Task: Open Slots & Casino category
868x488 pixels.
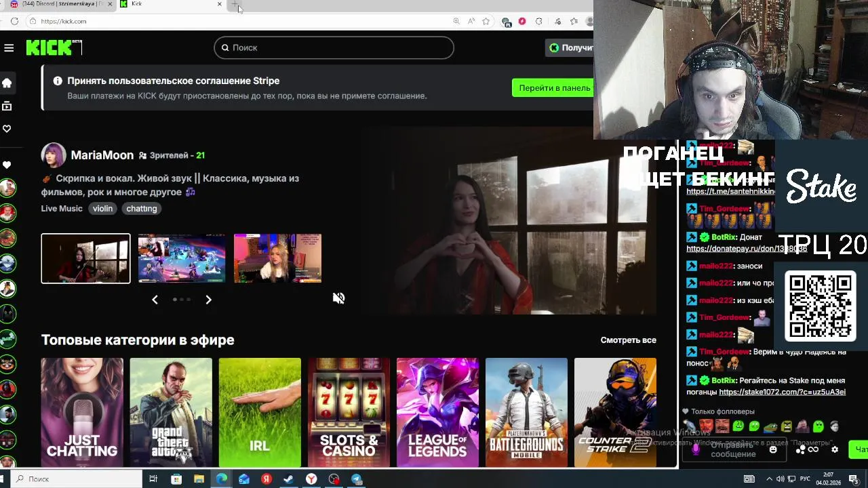Action: pyautogui.click(x=349, y=412)
